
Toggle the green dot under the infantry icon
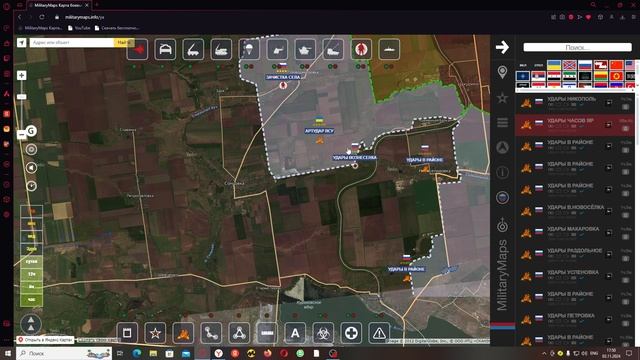[358, 66]
